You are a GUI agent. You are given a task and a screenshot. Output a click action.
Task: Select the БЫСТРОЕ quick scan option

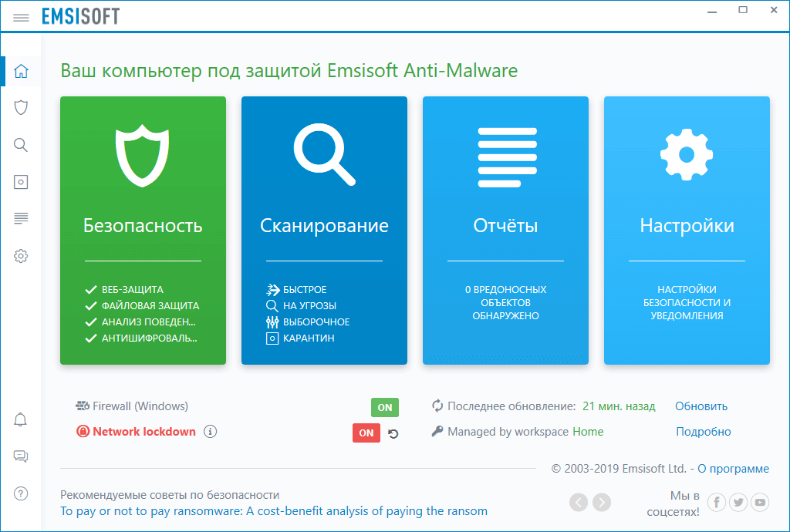[305, 290]
